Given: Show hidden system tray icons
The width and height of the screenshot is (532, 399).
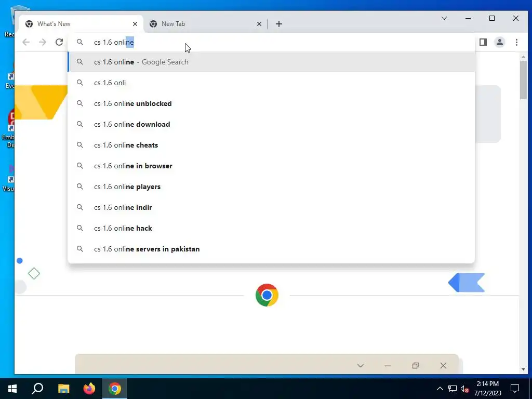Looking at the screenshot, I should tap(440, 389).
